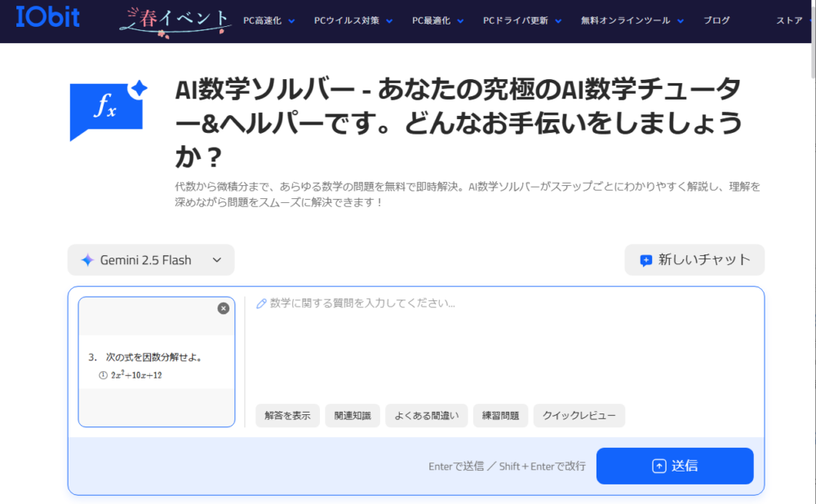
Task: Click the upload arrow icon on 送信
Action: point(659,466)
